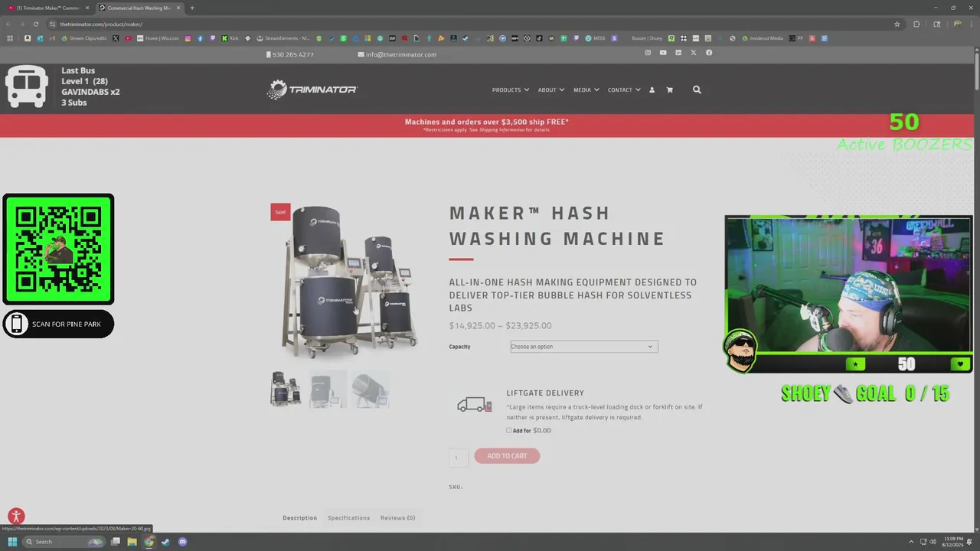This screenshot has width=980, height=551.
Task: Open the Home | Wix.com bookmark
Action: (158, 38)
